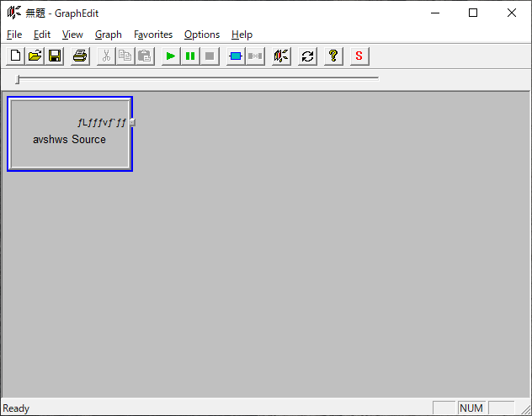Click the NUM indicator in status bar
Image resolution: width=532 pixels, height=416 pixels.
[x=471, y=408]
